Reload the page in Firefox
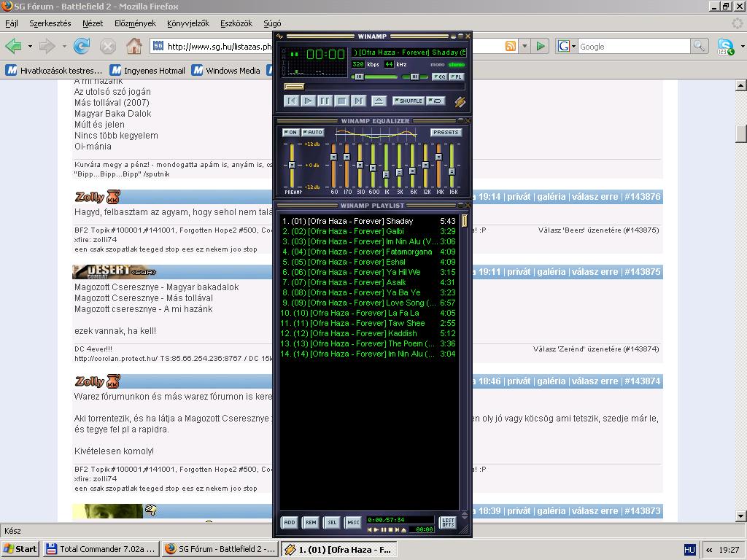The height and width of the screenshot is (560, 747). (x=82, y=47)
